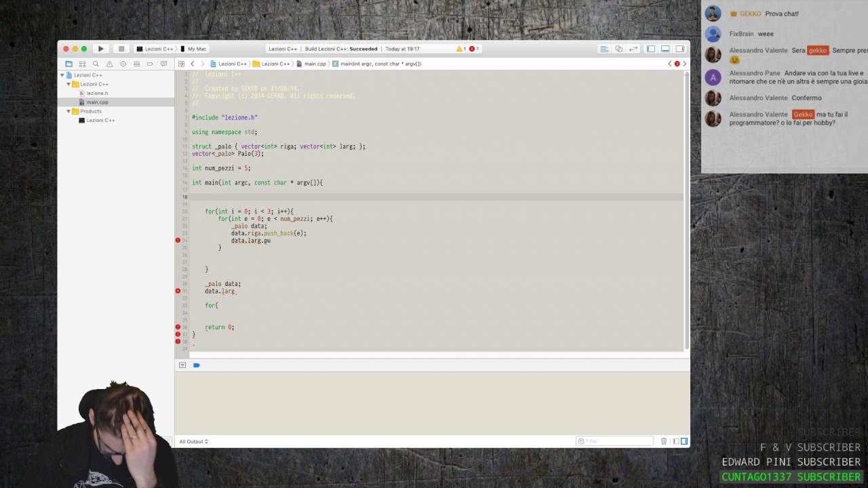Click the error marker on line 38

click(178, 342)
